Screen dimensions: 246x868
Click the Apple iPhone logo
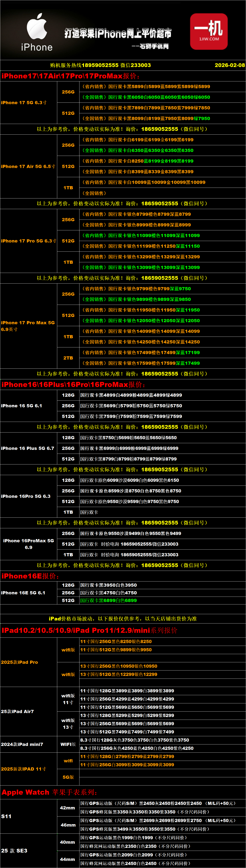[x=36, y=32]
